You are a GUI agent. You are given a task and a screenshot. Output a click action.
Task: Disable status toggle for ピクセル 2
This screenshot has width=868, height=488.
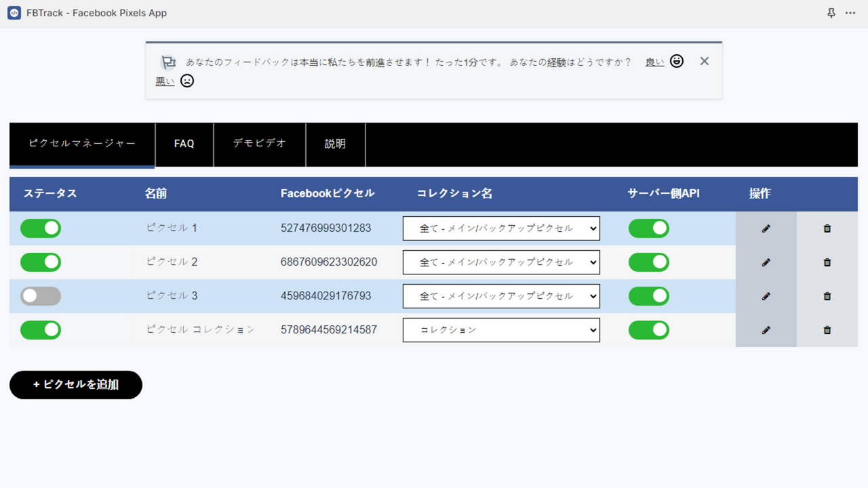tap(41, 262)
